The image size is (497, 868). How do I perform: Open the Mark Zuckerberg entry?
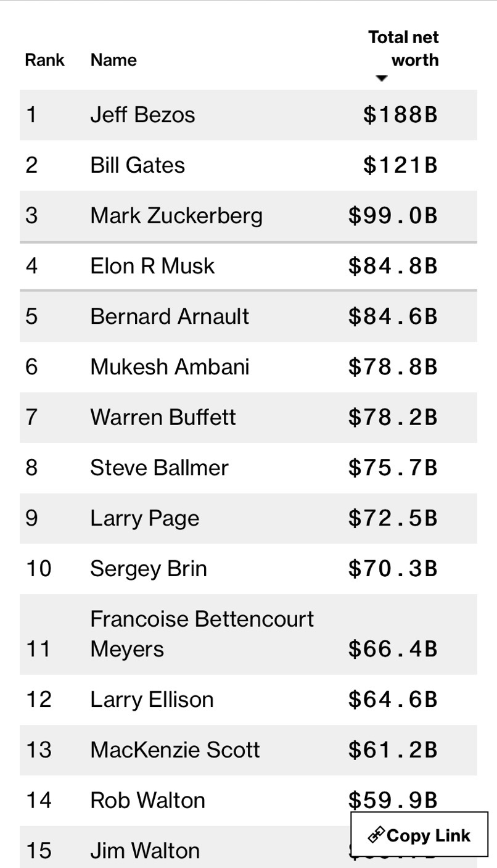176,216
